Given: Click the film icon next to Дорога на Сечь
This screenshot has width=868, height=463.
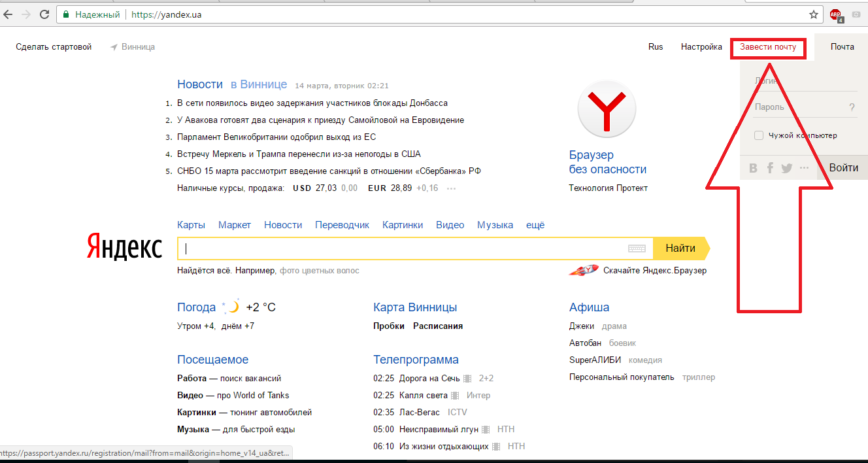Looking at the screenshot, I should (467, 379).
